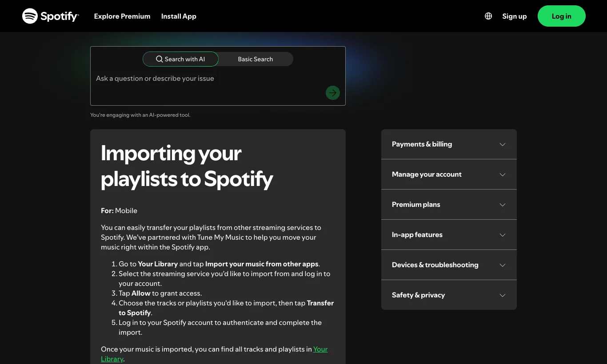607x364 pixels.
Task: Switch to Basic Search mode
Action: click(x=256, y=59)
